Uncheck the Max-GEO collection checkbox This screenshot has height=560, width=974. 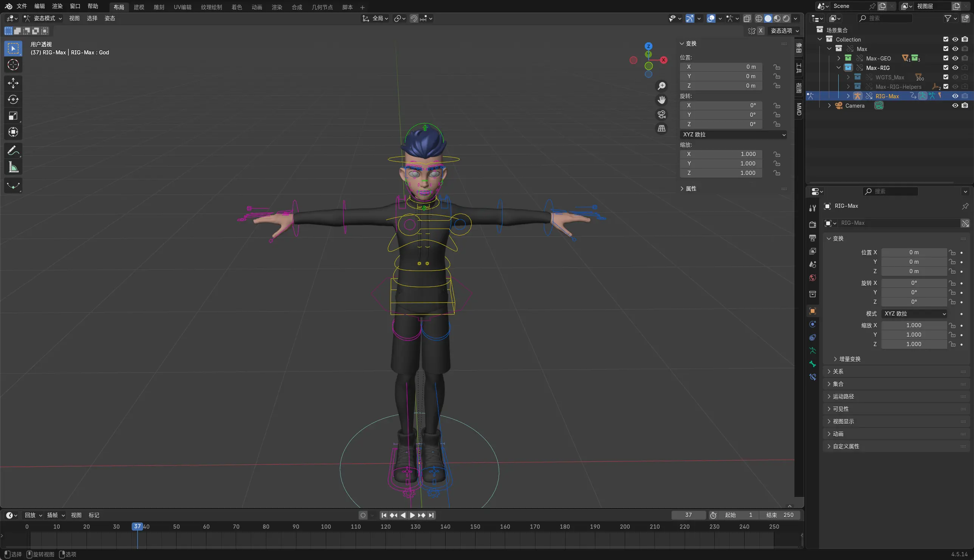coord(946,58)
